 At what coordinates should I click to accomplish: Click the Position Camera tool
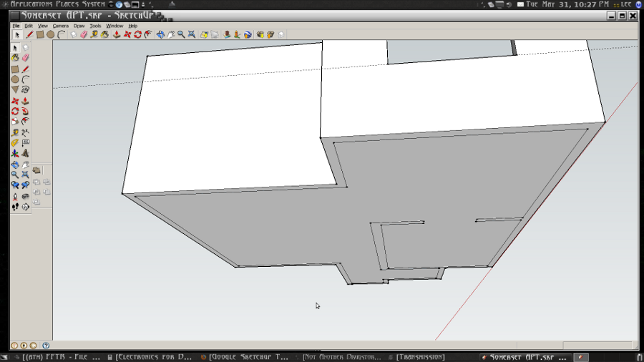(15, 196)
